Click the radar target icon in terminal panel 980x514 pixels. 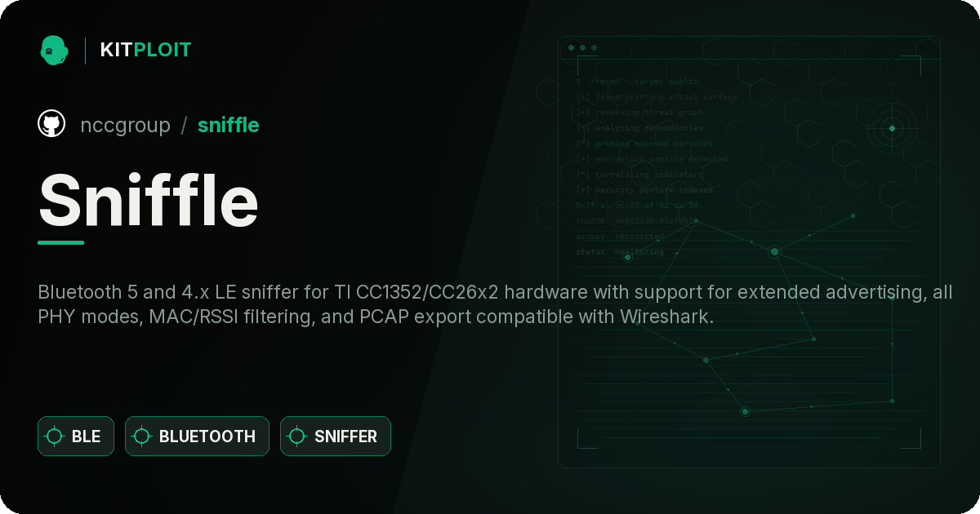coord(892,128)
